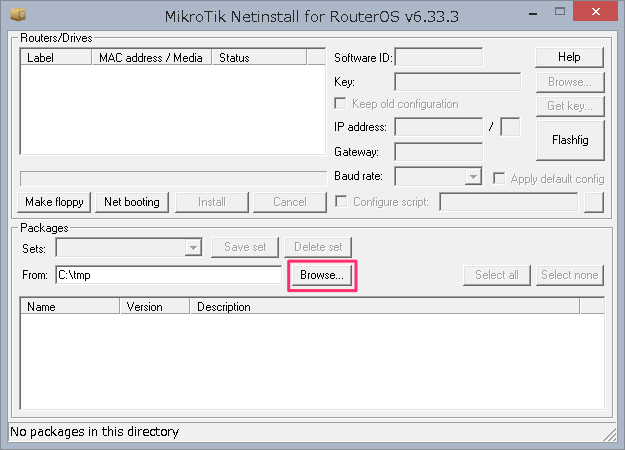Browse for the packages folder
This screenshot has width=625, height=450.
(322, 275)
